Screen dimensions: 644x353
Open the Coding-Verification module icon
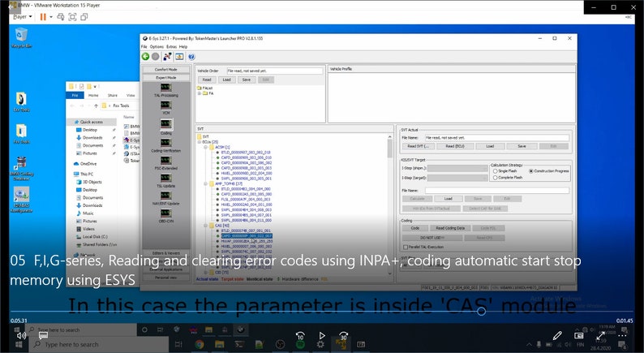166,143
